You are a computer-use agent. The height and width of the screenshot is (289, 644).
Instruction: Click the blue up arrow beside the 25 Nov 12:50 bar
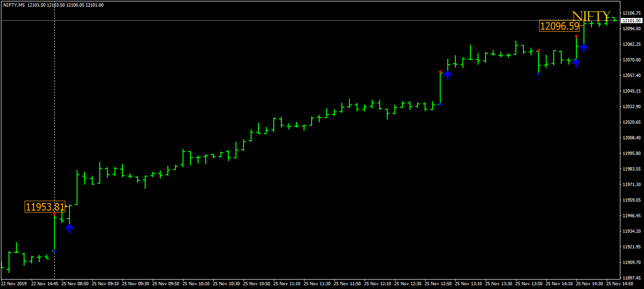(447, 74)
